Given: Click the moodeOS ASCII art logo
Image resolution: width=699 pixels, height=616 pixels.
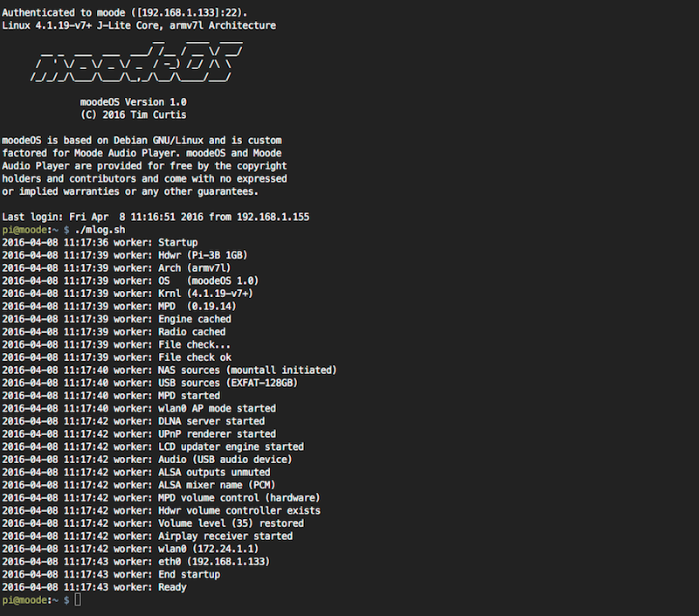Looking at the screenshot, I should pyautogui.click(x=137, y=60).
